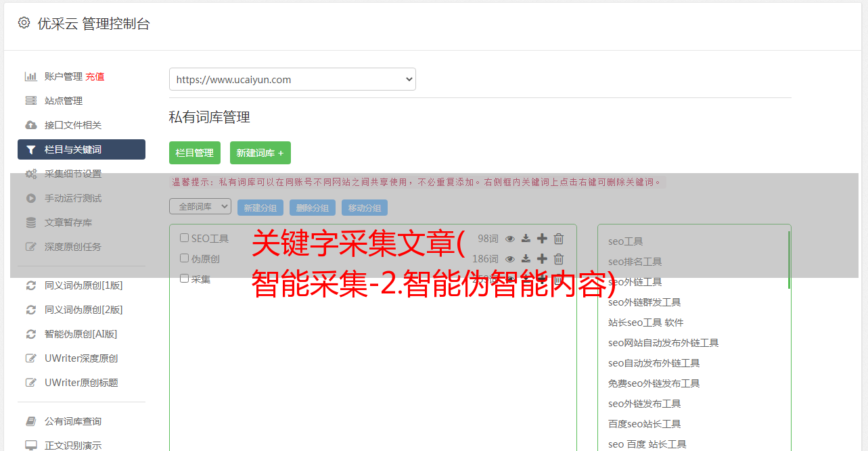
Task: Delete the 伪原创 library with trash icon
Action: pos(559,258)
